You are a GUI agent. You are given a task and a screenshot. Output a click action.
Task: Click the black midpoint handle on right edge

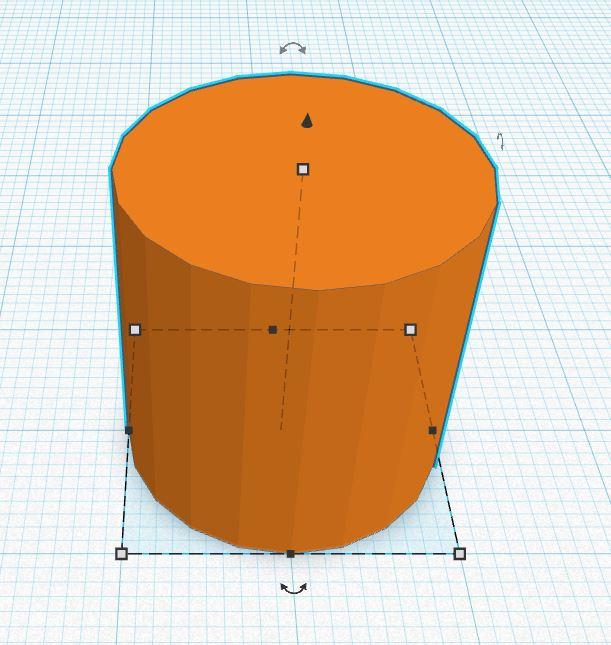click(432, 430)
